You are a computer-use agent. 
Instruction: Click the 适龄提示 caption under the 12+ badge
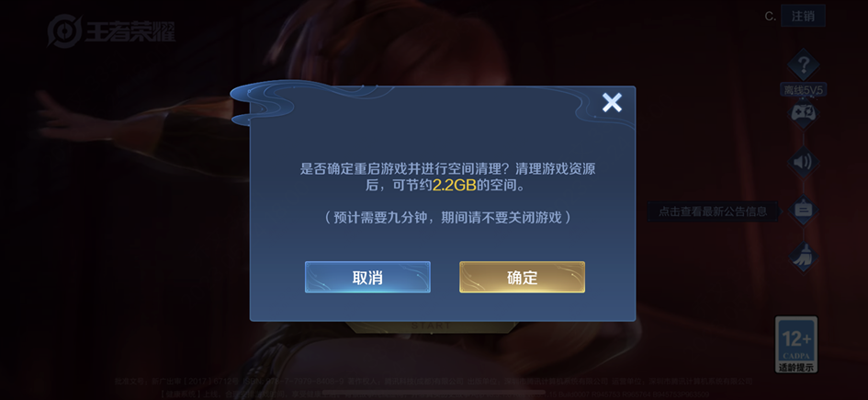796,367
